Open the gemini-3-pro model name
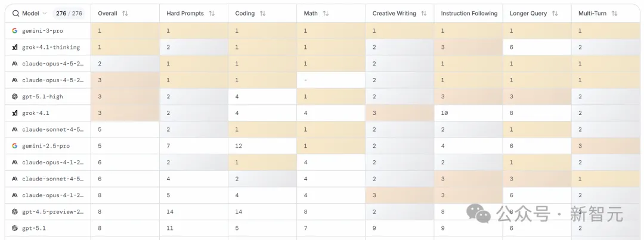The image size is (644, 240). (42, 30)
